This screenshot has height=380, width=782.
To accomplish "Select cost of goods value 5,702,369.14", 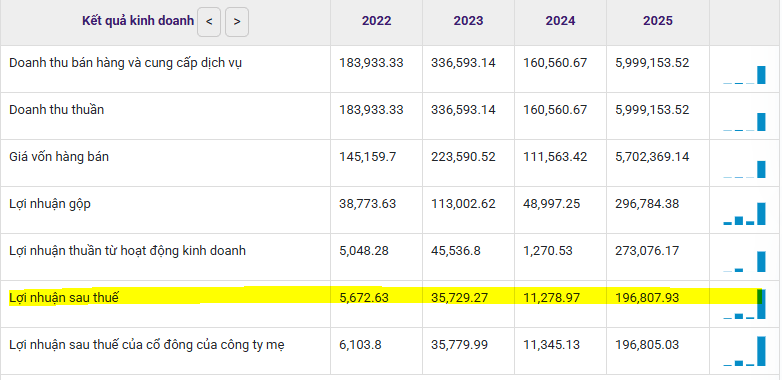I will (652, 157).
